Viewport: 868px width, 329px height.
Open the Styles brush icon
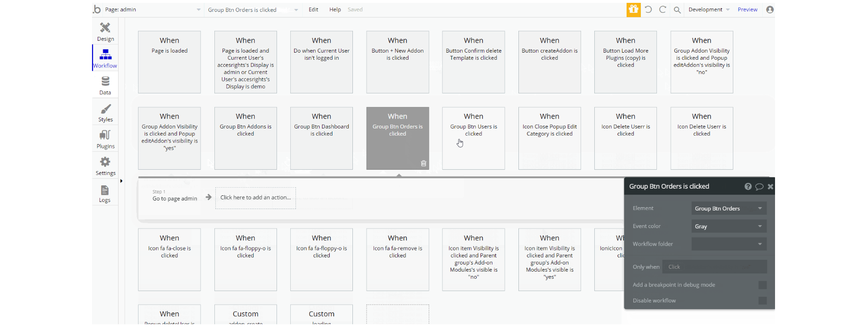[105, 109]
